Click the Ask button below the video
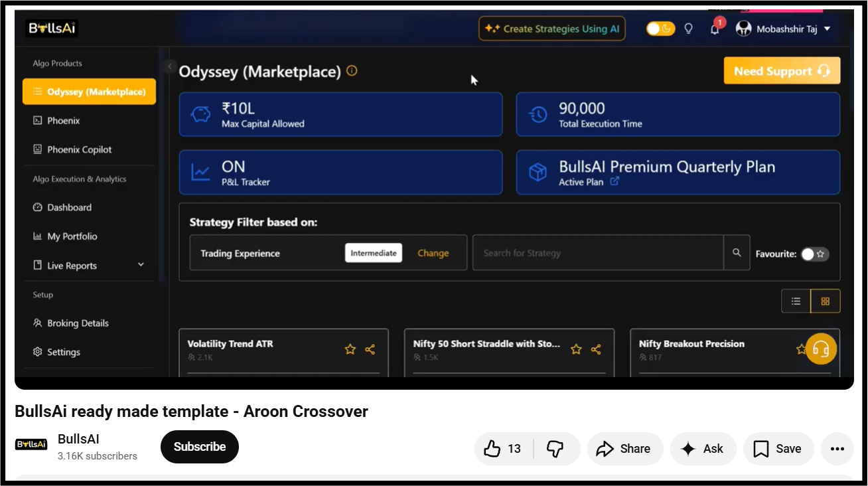 [x=703, y=449]
